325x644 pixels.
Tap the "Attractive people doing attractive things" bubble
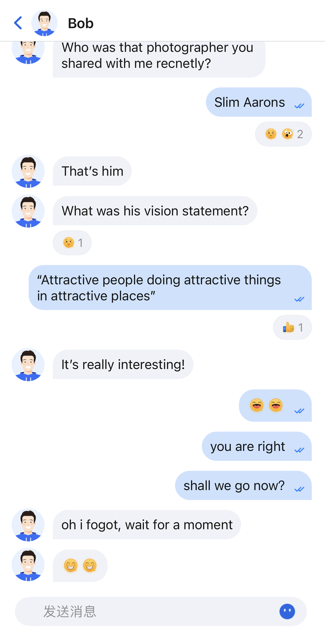pos(170,288)
